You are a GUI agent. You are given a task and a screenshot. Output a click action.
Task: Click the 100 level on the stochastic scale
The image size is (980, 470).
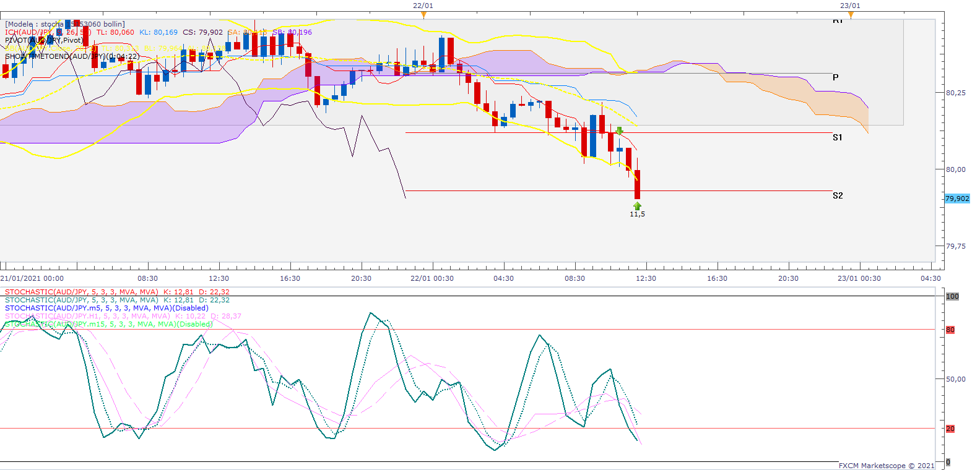coord(952,296)
